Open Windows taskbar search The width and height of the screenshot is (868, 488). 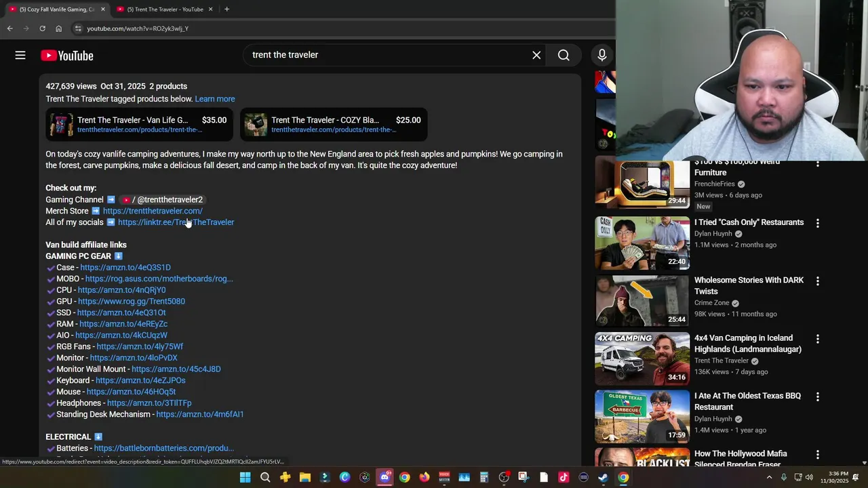click(x=265, y=477)
